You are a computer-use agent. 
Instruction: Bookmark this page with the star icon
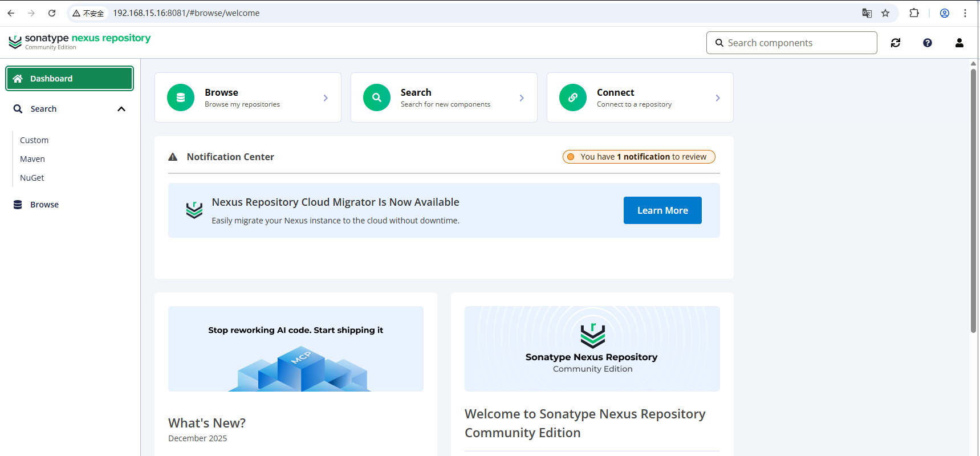pyautogui.click(x=885, y=13)
